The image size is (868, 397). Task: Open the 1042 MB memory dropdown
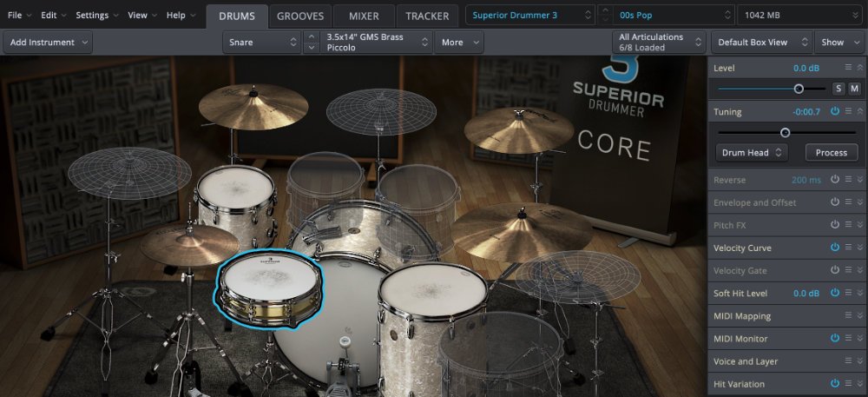800,15
